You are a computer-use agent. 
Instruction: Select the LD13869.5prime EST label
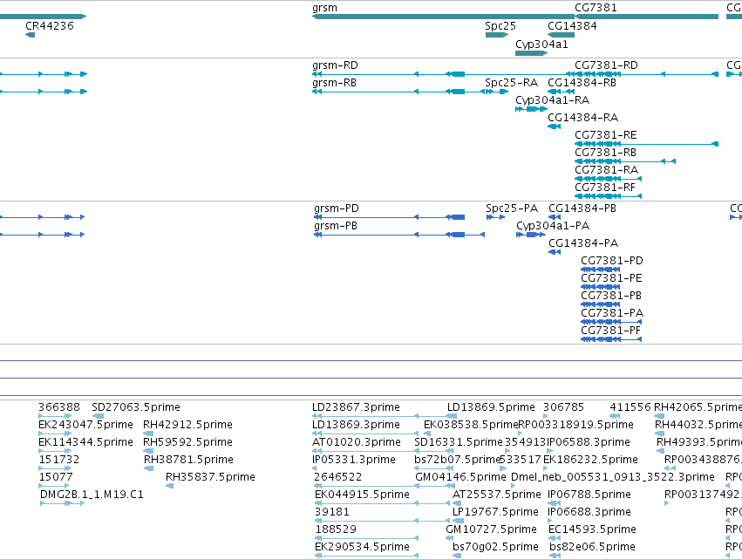[491, 407]
